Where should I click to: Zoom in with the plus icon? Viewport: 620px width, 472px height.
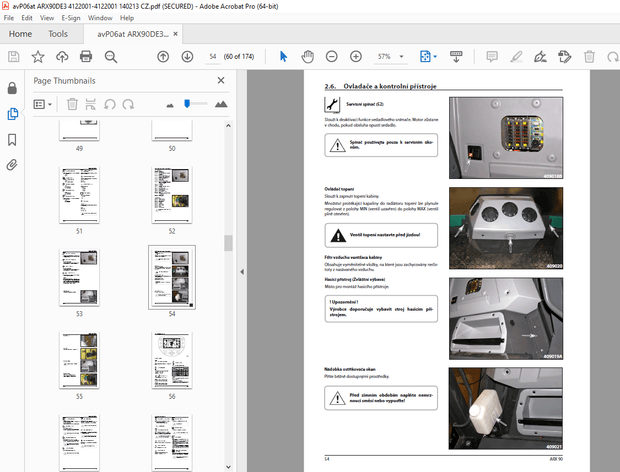pos(356,57)
